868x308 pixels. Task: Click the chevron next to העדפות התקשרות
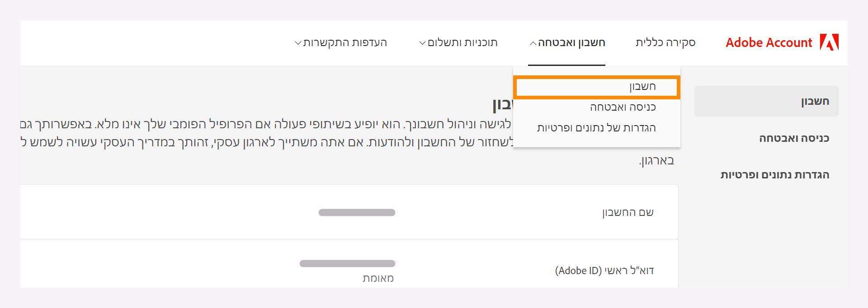298,42
